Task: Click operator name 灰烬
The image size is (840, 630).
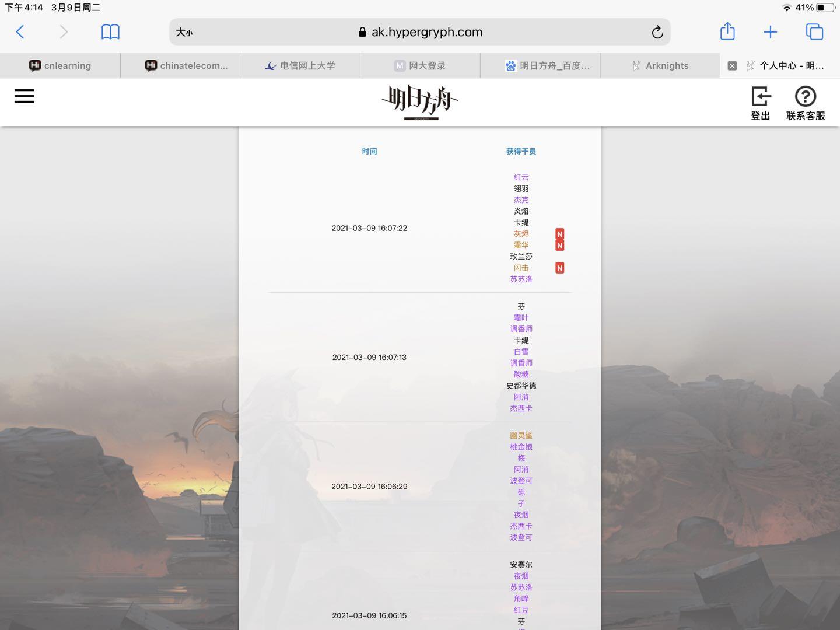Action: pos(521,234)
